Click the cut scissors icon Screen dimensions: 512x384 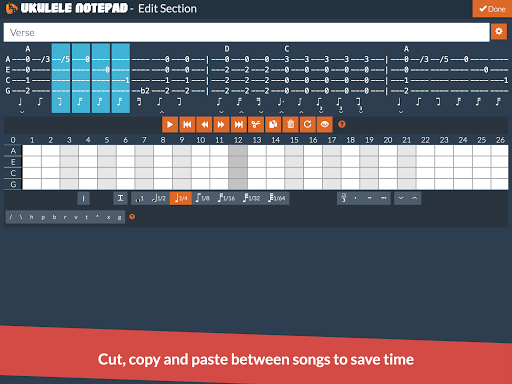[256, 125]
